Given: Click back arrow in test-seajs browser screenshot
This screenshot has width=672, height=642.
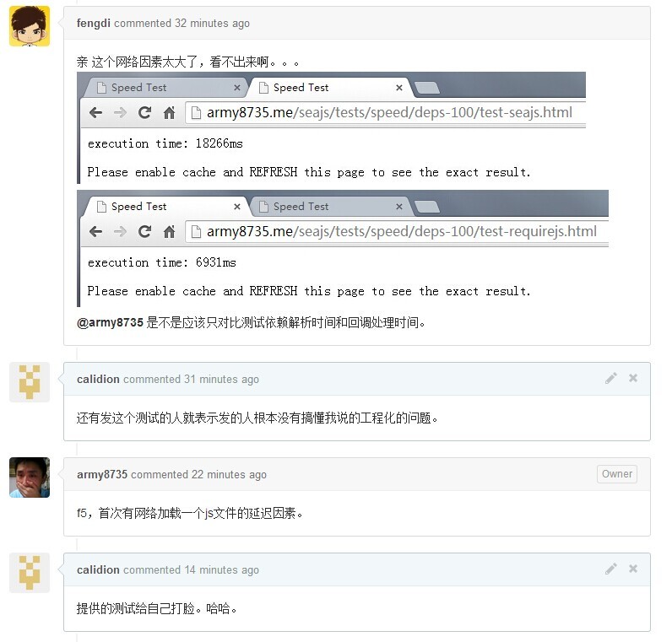Looking at the screenshot, I should click(96, 113).
